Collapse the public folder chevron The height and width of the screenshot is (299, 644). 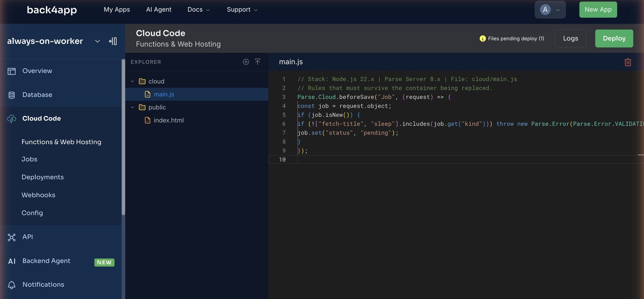132,107
